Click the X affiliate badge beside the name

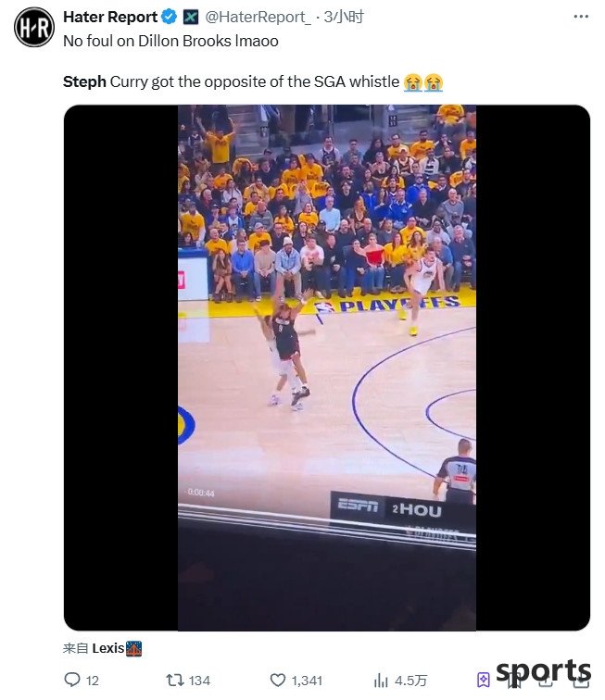(191, 17)
